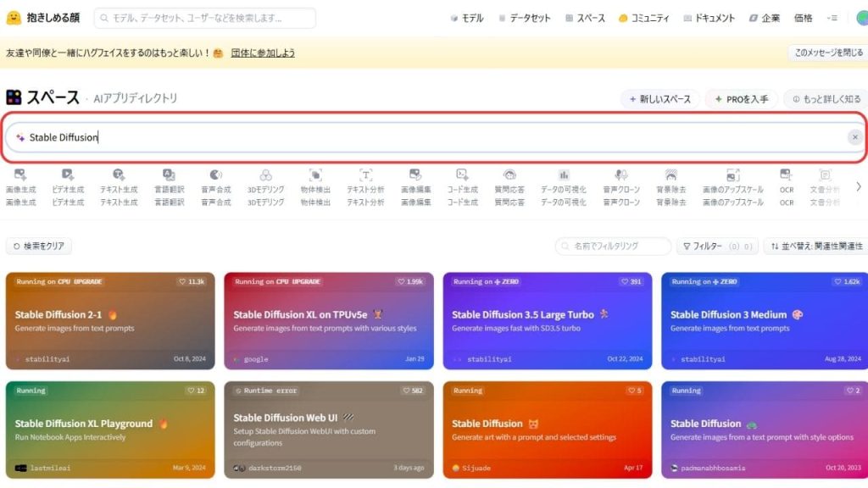Clear search with the X icon
Screen dimensions: 868x488
click(x=854, y=137)
